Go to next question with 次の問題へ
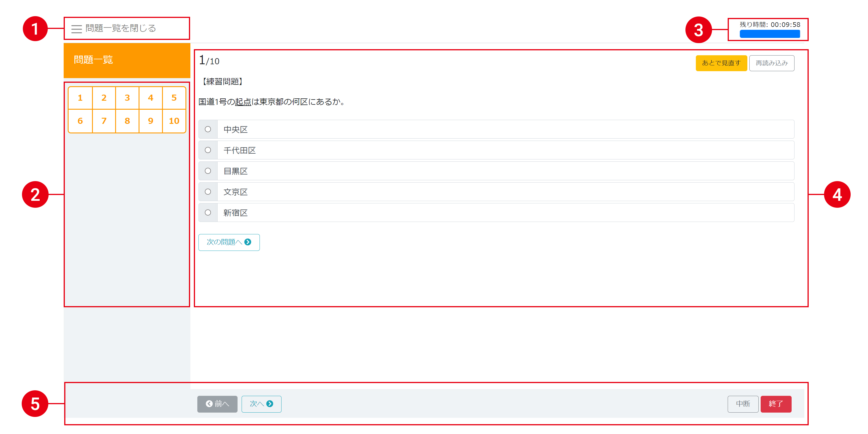Screen dimensions: 868x434 [229, 242]
